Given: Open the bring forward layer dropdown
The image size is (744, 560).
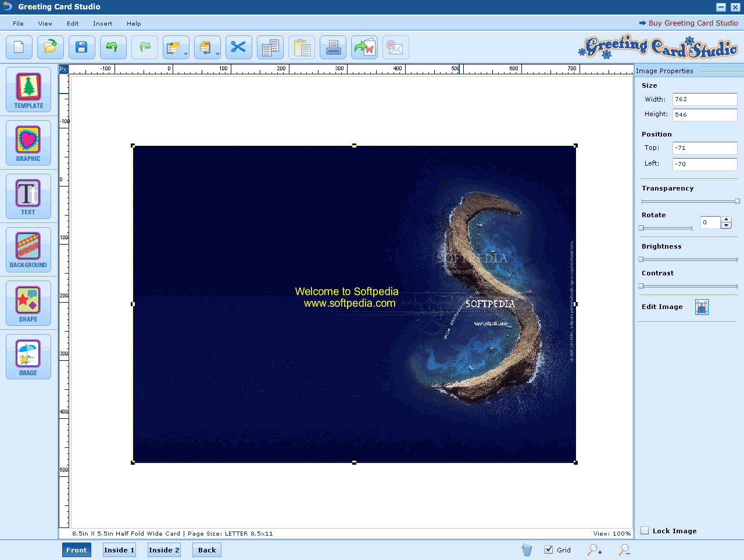Looking at the screenshot, I should (x=176, y=47).
